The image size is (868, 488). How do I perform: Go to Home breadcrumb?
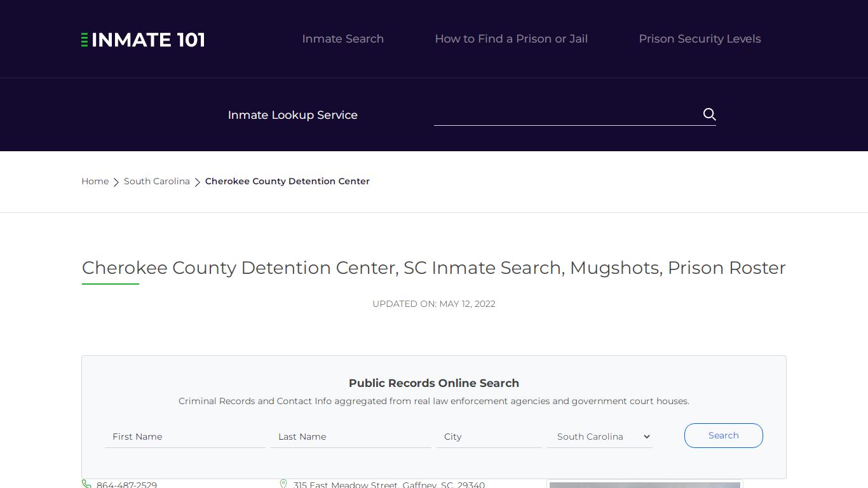[x=95, y=181]
